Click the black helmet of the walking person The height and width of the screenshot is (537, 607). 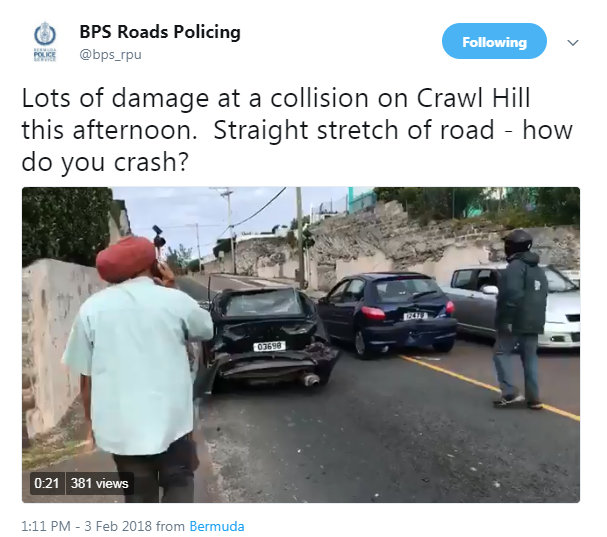(x=518, y=240)
